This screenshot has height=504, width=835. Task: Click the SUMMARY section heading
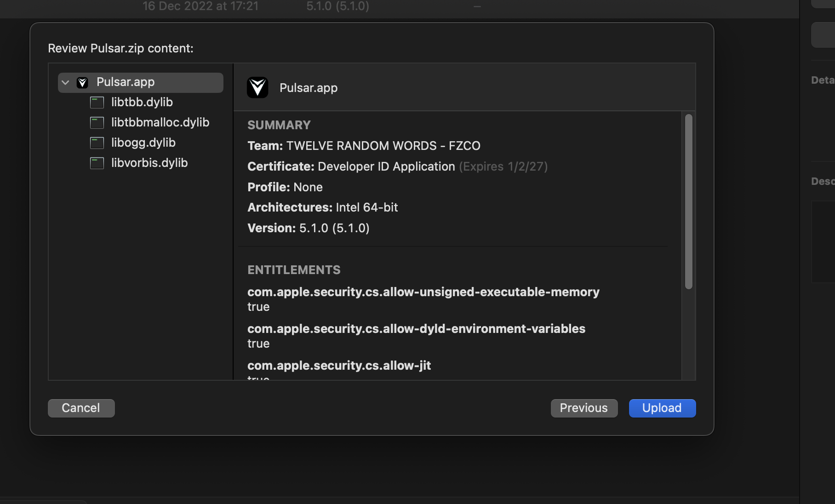tap(279, 125)
